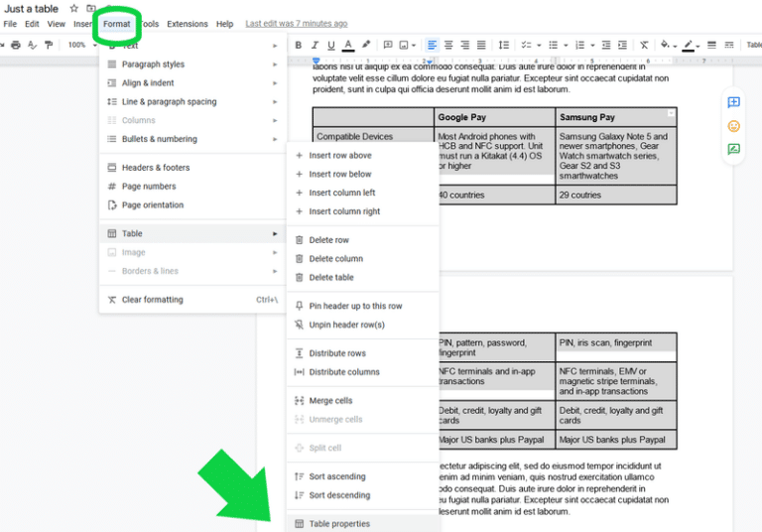Open the bulleted list dropdown arrow

point(566,46)
